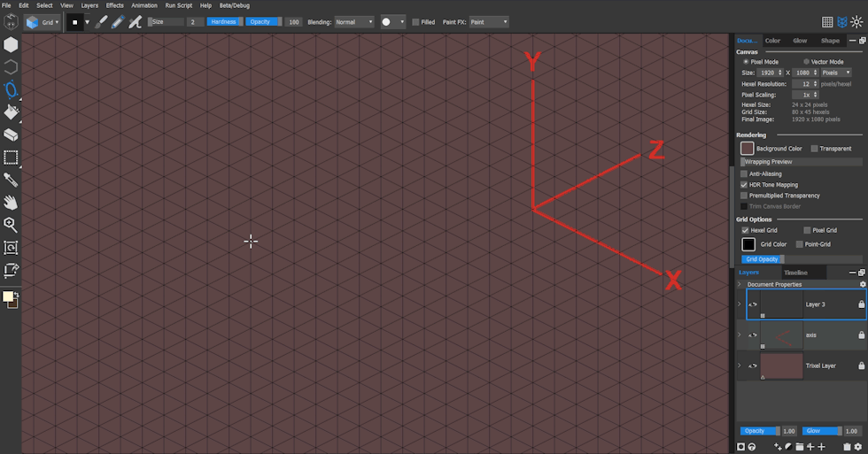Open the sun lighting icon at top right
Viewport: 868px width, 454px height.
[x=856, y=22]
